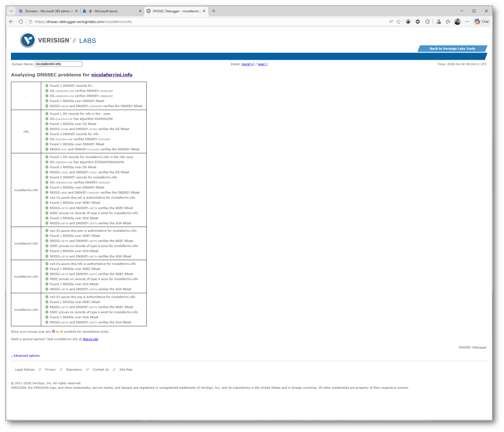
Task: Open the user profile avatar
Action: [457, 22]
